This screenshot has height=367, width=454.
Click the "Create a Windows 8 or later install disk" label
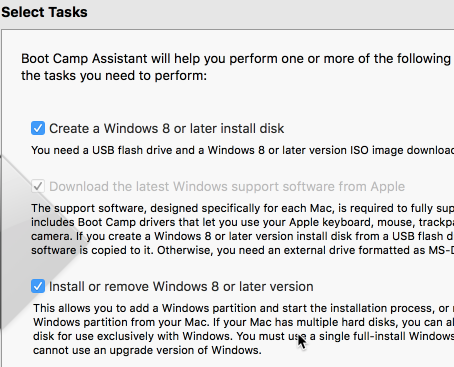[x=166, y=129]
